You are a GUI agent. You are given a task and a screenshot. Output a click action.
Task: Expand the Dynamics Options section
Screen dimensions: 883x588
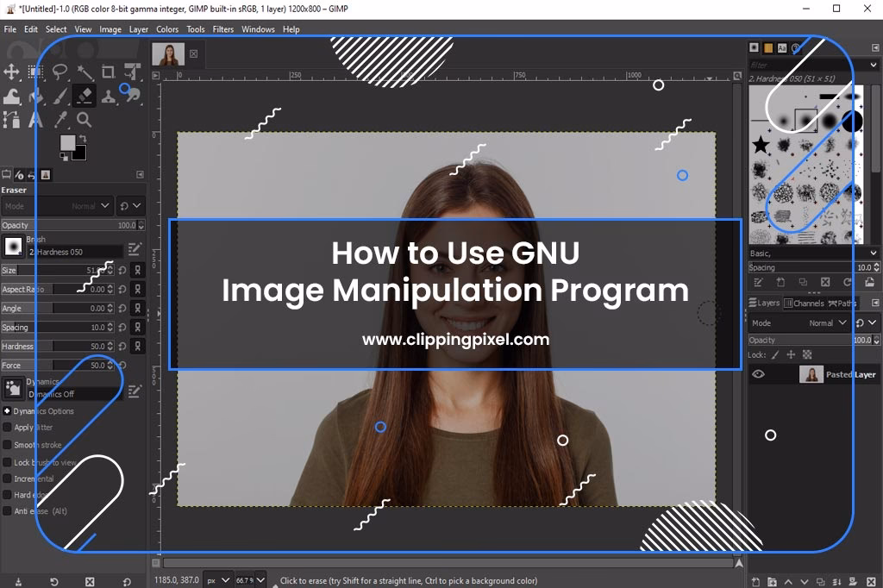coord(7,411)
